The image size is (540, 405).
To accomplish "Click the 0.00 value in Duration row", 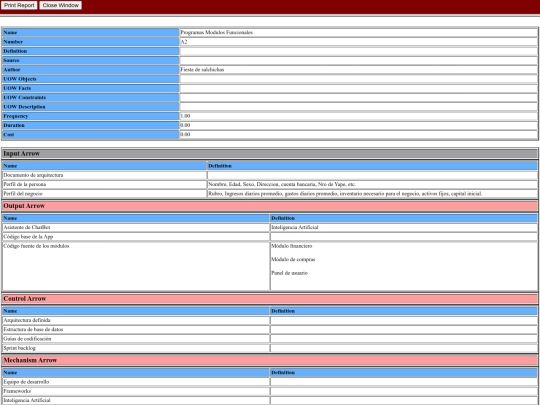I will coord(185,125).
